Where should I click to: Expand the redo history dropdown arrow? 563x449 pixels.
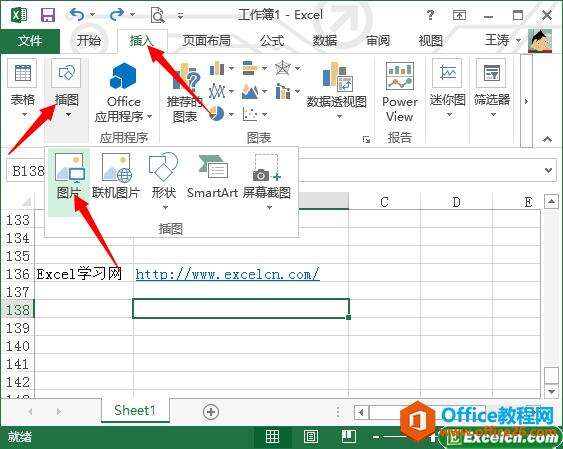tap(132, 15)
